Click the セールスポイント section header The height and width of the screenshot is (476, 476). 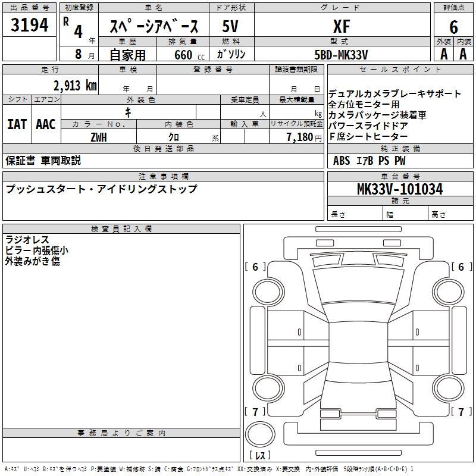point(400,69)
